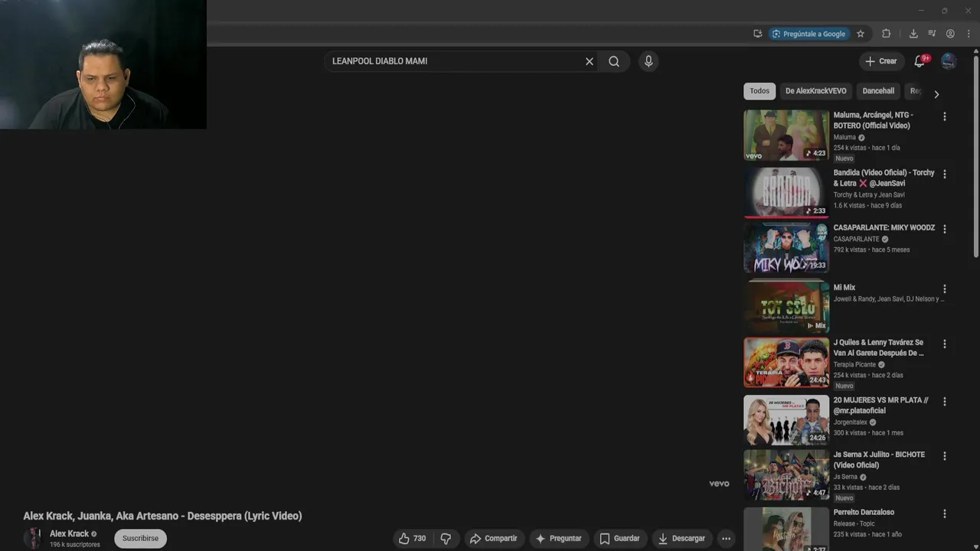Click the magnifier search button
The width and height of the screenshot is (980, 551).
tap(614, 61)
